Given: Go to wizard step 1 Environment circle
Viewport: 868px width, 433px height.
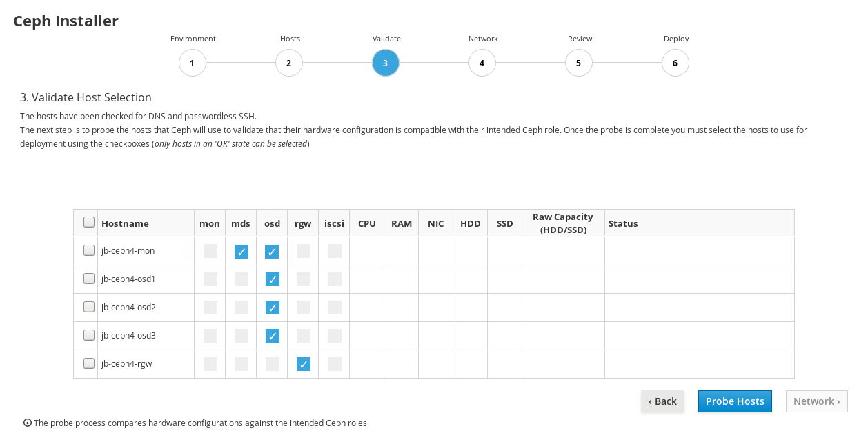Looking at the screenshot, I should [x=192, y=63].
